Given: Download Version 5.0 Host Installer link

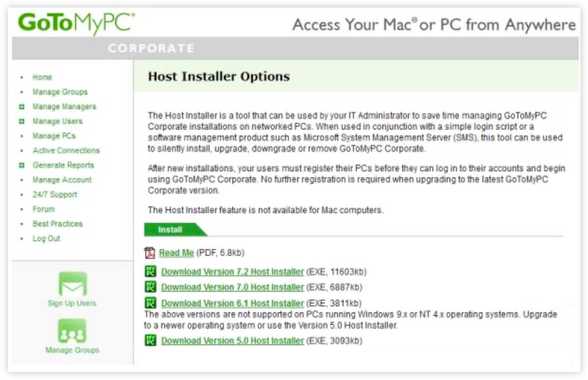Looking at the screenshot, I should (x=232, y=340).
